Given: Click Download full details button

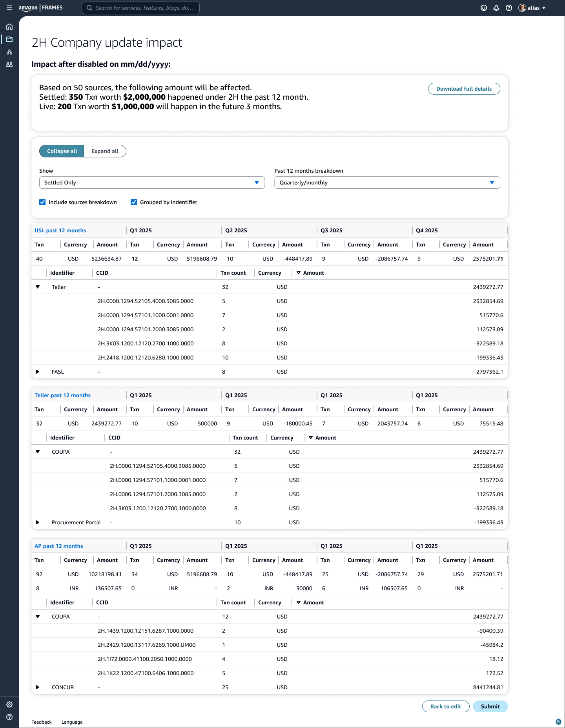Looking at the screenshot, I should click(464, 89).
